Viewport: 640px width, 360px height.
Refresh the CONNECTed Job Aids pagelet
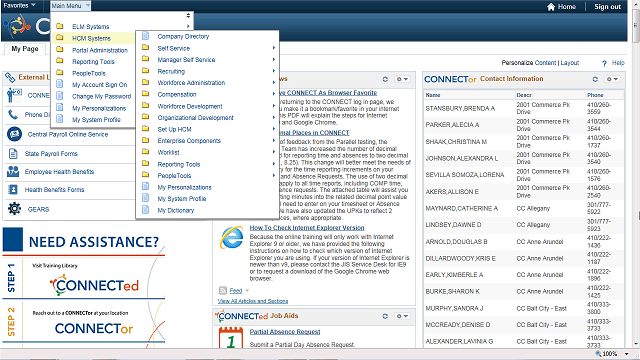point(385,316)
